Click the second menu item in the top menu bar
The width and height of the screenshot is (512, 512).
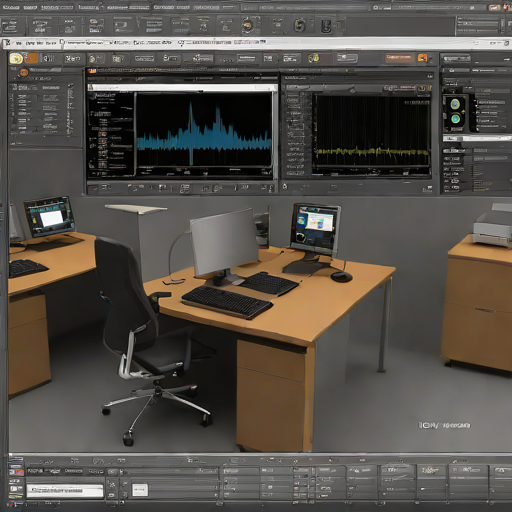pos(30,7)
